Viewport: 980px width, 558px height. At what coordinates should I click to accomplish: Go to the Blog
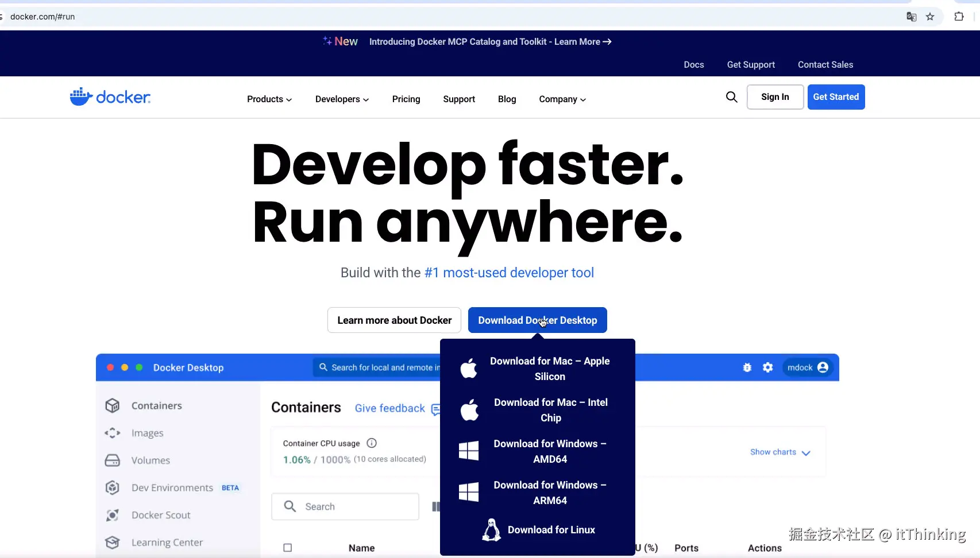click(x=507, y=99)
